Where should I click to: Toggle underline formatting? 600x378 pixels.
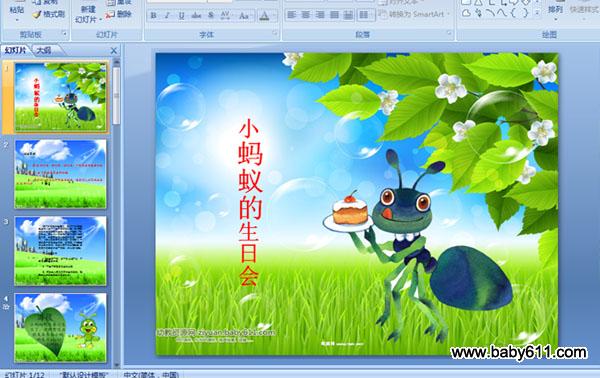(x=181, y=16)
